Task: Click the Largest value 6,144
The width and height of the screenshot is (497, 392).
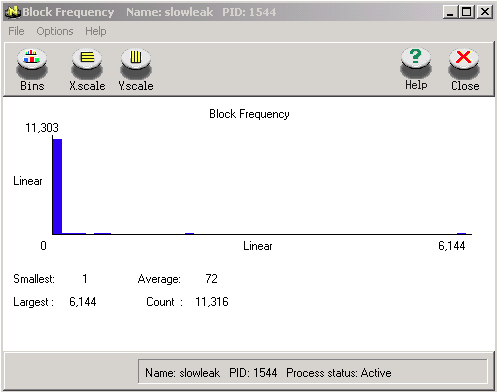Action: (83, 302)
